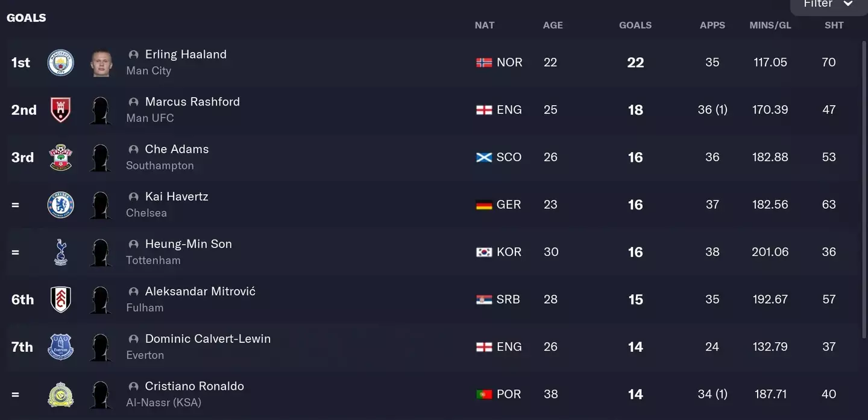This screenshot has width=868, height=420.
Task: Click the Everton club crest
Action: point(60,347)
